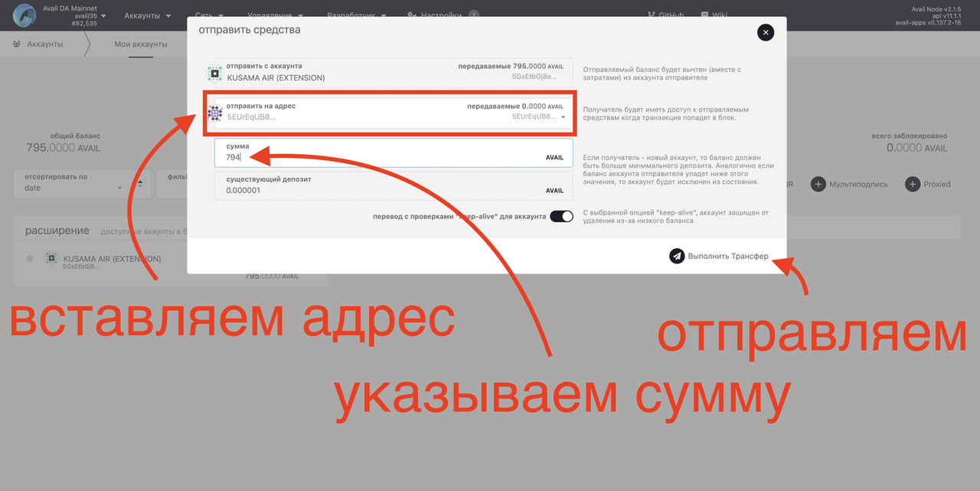
Task: Click the передаваемые 795.0000 AVAIL text
Action: tap(511, 67)
